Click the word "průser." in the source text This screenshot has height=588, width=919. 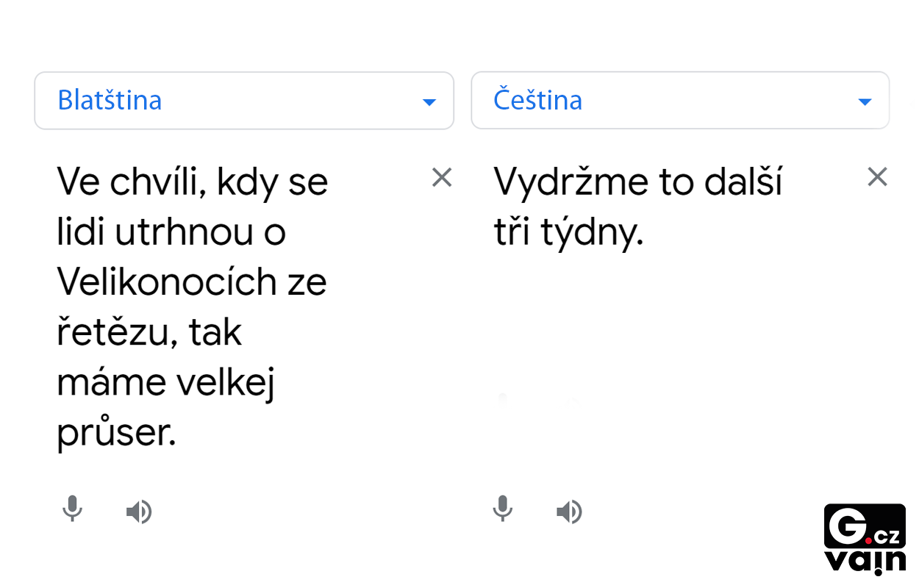pyautogui.click(x=116, y=434)
